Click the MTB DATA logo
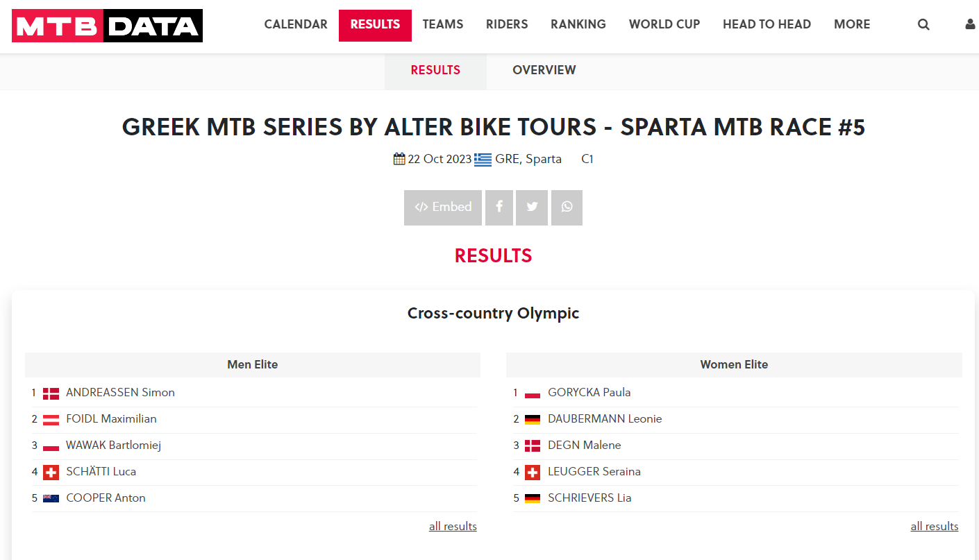Screen dimensions: 979x560 pyautogui.click(x=107, y=26)
